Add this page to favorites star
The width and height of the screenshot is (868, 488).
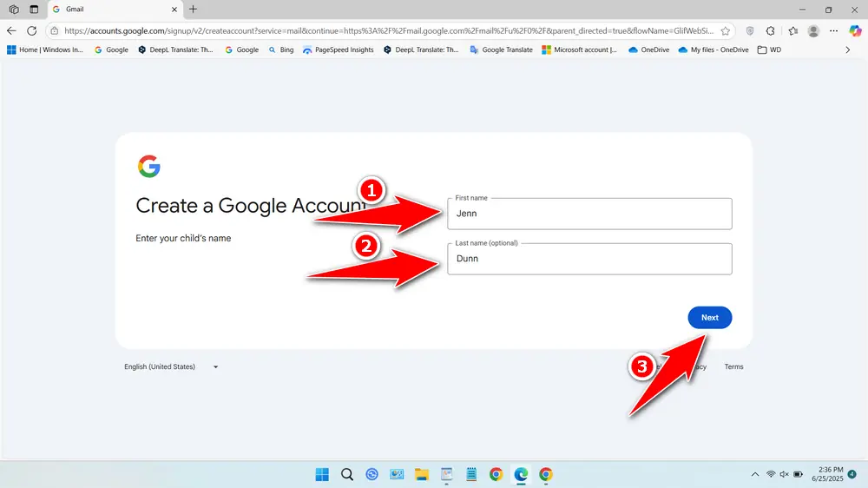click(725, 31)
